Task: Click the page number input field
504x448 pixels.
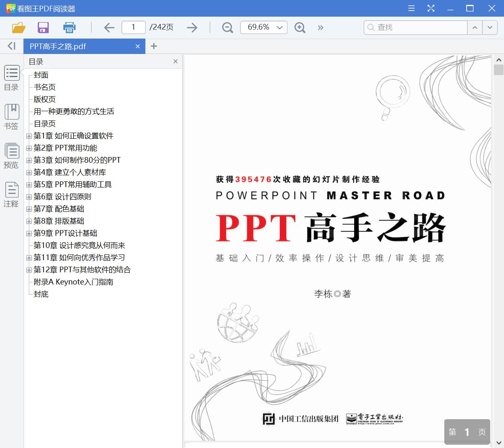Action: point(133,28)
